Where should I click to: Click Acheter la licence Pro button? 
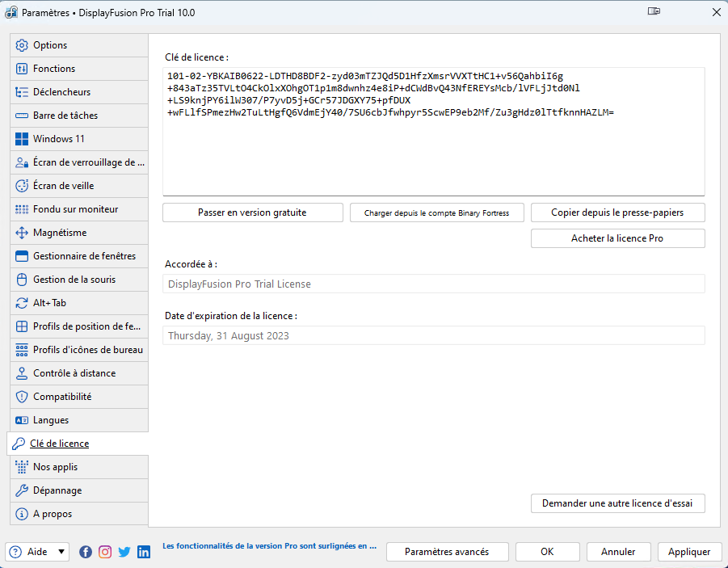pos(617,238)
